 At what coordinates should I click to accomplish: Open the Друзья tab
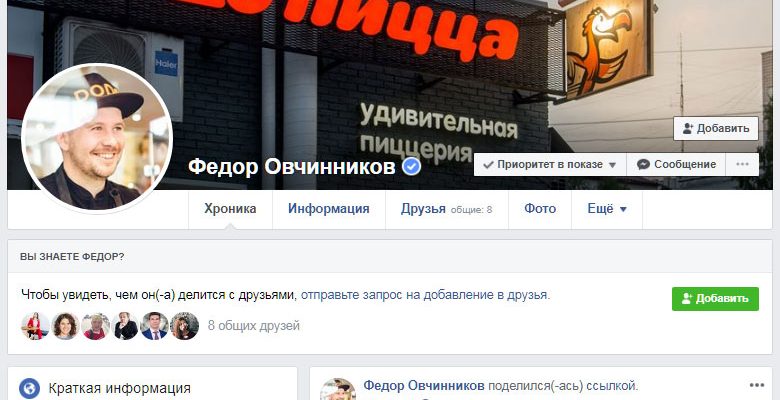[x=447, y=209]
